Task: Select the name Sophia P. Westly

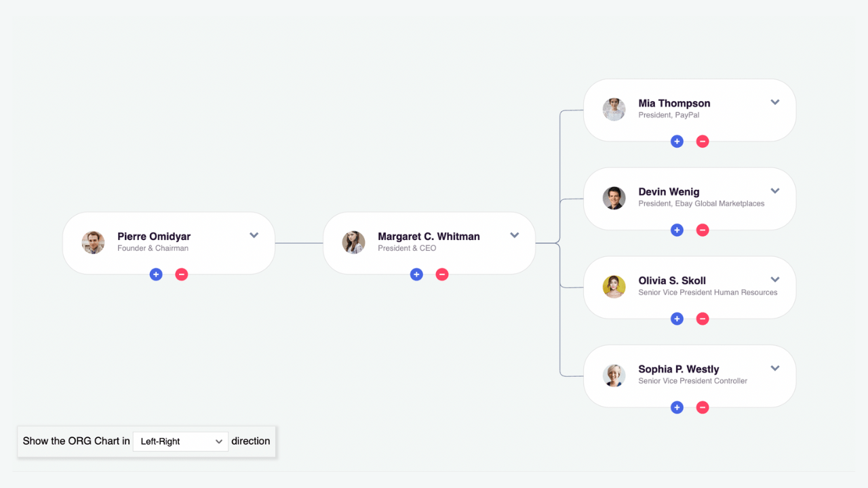Action: point(679,369)
